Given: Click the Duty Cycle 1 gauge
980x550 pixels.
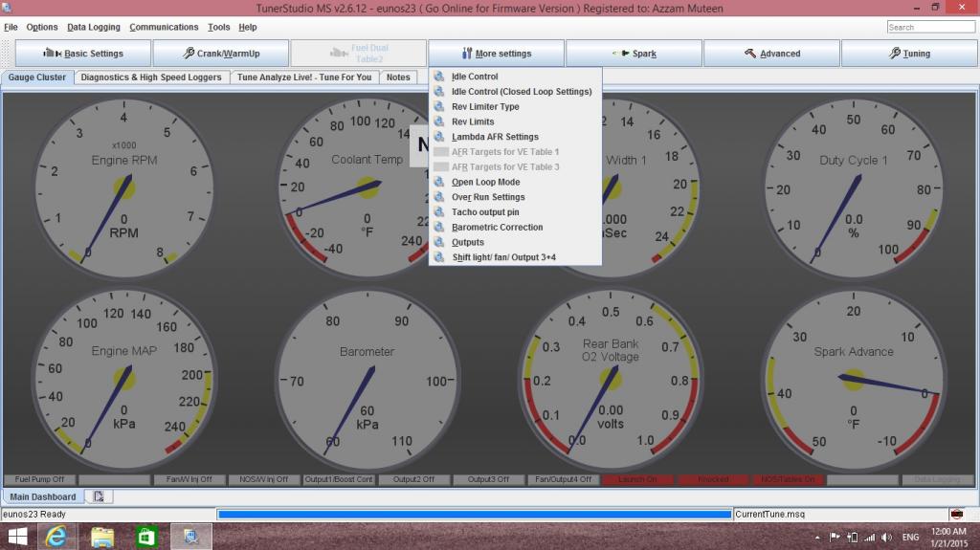Looking at the screenshot, I should [854, 188].
